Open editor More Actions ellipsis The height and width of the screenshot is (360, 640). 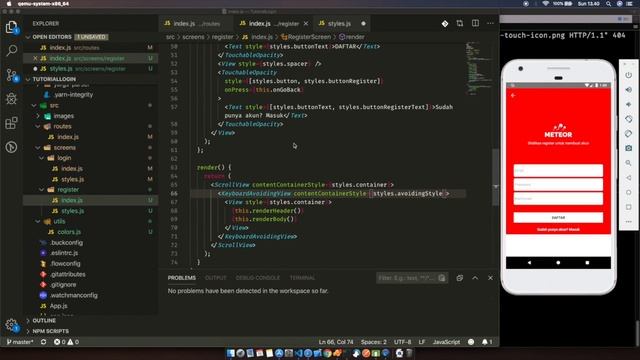(490, 23)
